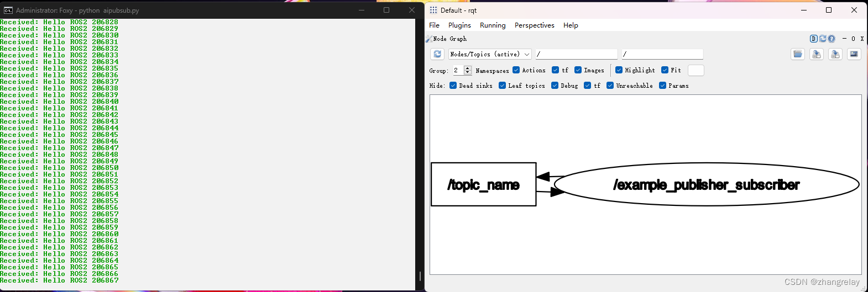Save graph as SVG file
The width and height of the screenshot is (868, 292).
pyautogui.click(x=835, y=54)
